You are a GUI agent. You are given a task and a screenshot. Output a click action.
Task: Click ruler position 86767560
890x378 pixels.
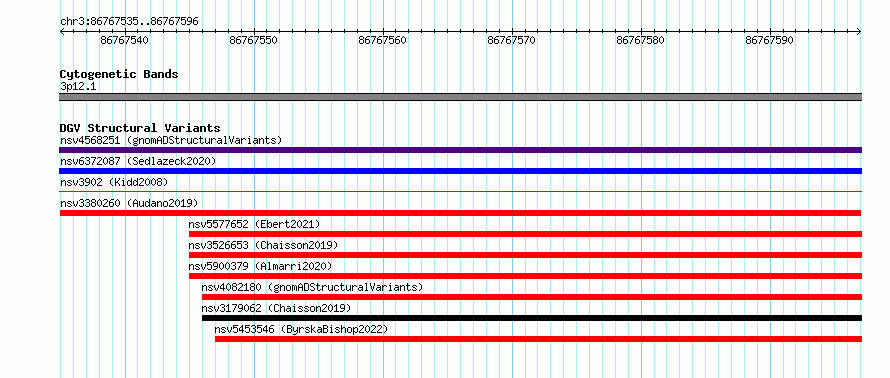[383, 40]
